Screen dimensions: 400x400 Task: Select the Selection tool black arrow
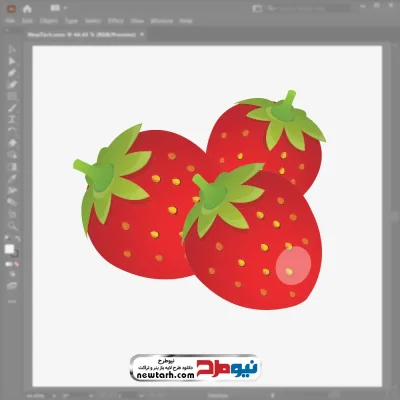(12, 49)
